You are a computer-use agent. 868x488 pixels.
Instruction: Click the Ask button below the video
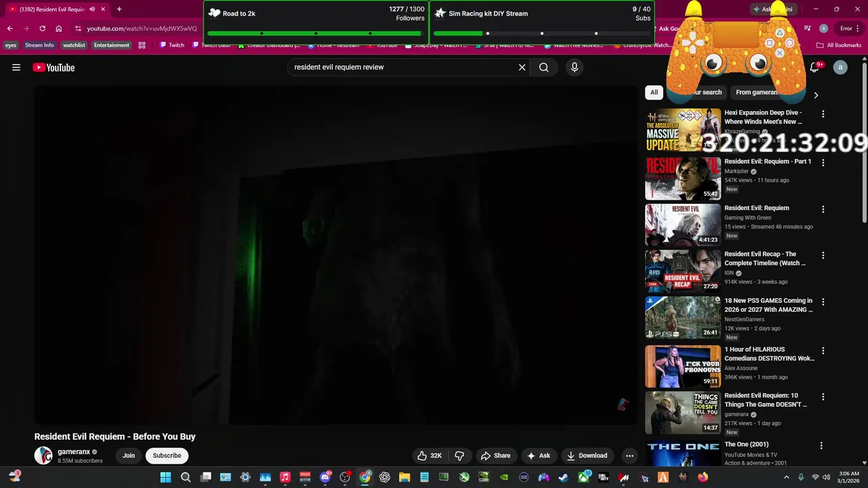pyautogui.click(x=539, y=455)
